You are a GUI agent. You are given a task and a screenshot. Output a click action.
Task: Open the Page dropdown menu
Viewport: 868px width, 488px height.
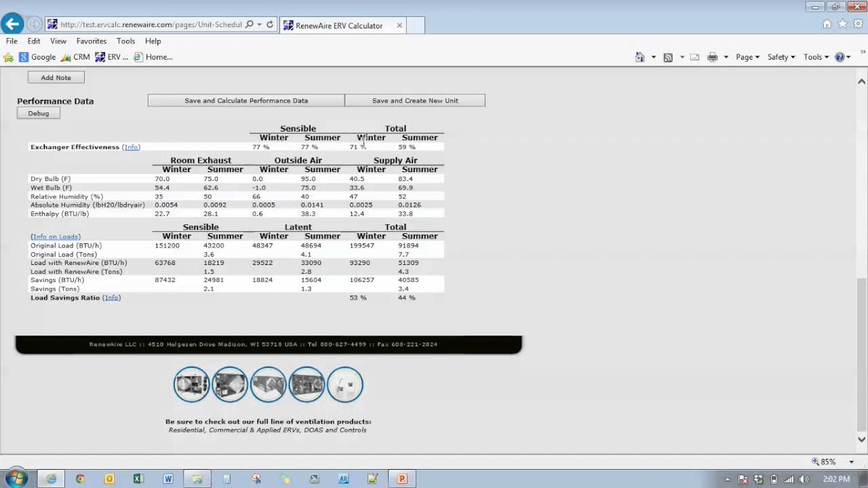pos(747,57)
